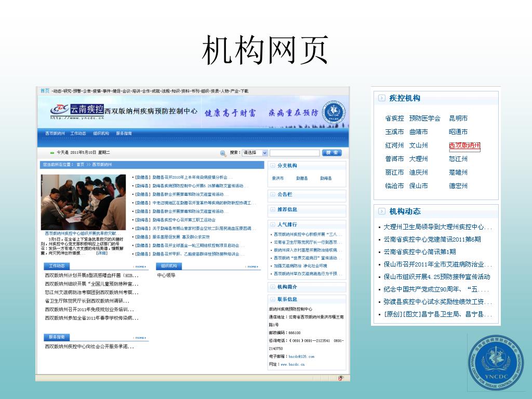532x399 pixels.
Task: Click 昆明市 in 疾控机构 panel
Action: coord(458,118)
